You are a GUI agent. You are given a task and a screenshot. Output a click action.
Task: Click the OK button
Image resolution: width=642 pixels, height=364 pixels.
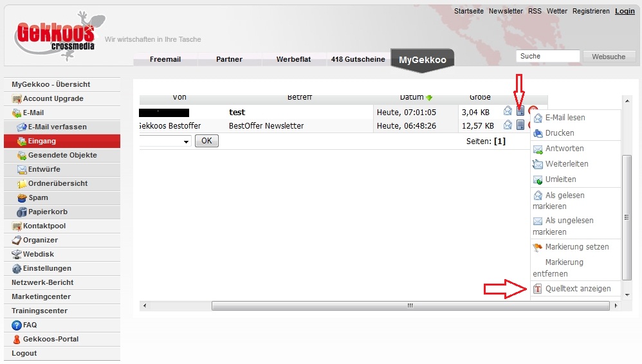pyautogui.click(x=206, y=141)
